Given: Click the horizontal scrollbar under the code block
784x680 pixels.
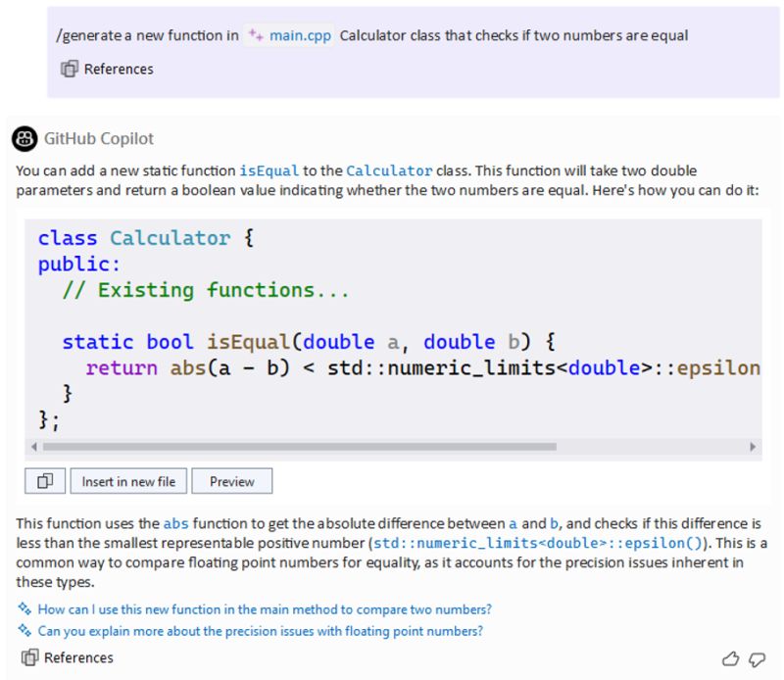Looking at the screenshot, I should [x=294, y=447].
